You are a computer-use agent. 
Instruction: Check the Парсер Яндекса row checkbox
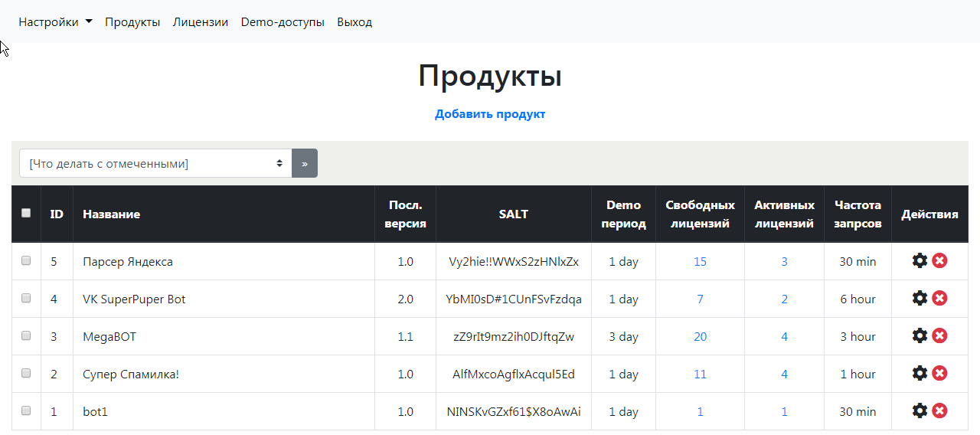(x=26, y=261)
